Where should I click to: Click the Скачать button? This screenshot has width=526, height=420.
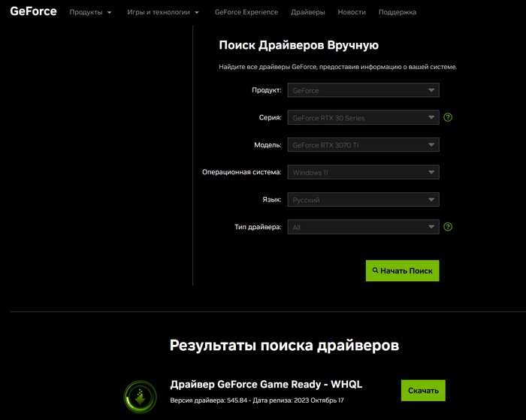pos(423,391)
